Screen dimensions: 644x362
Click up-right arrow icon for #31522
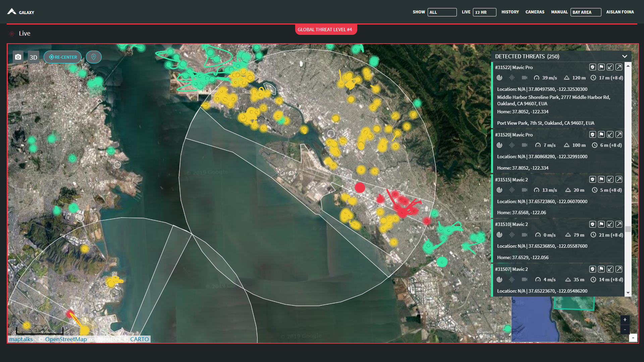[x=619, y=67]
